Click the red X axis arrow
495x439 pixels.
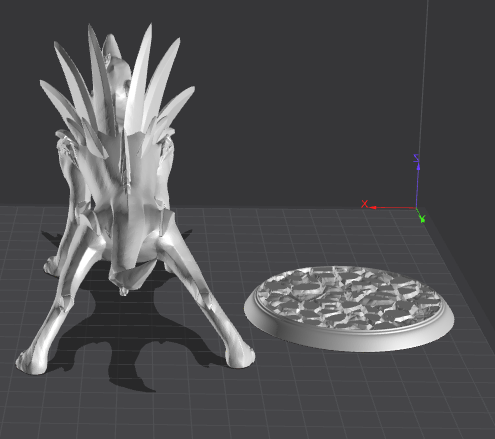click(393, 208)
